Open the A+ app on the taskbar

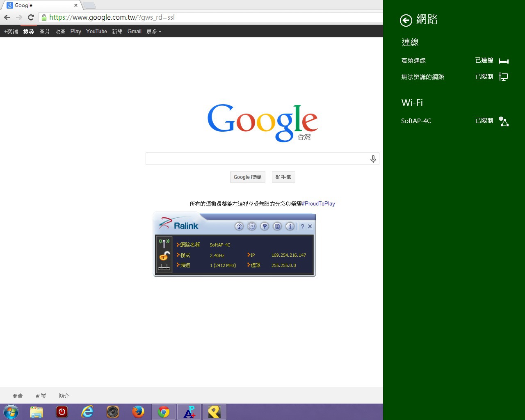pos(189,412)
